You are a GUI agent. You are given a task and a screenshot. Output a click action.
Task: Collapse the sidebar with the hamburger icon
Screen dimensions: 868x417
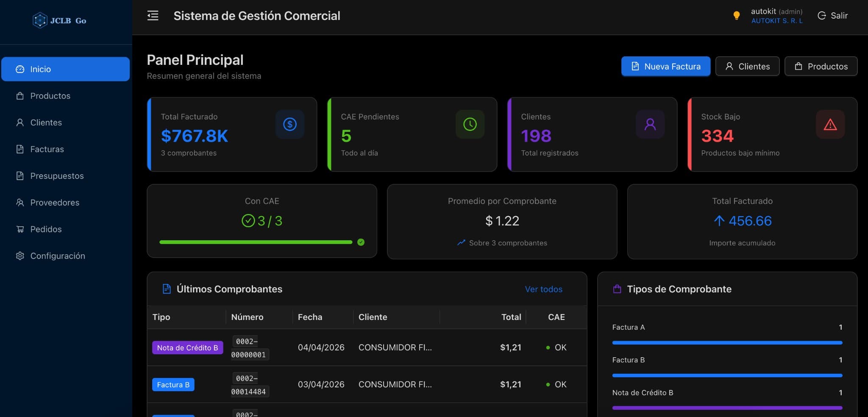(x=153, y=16)
